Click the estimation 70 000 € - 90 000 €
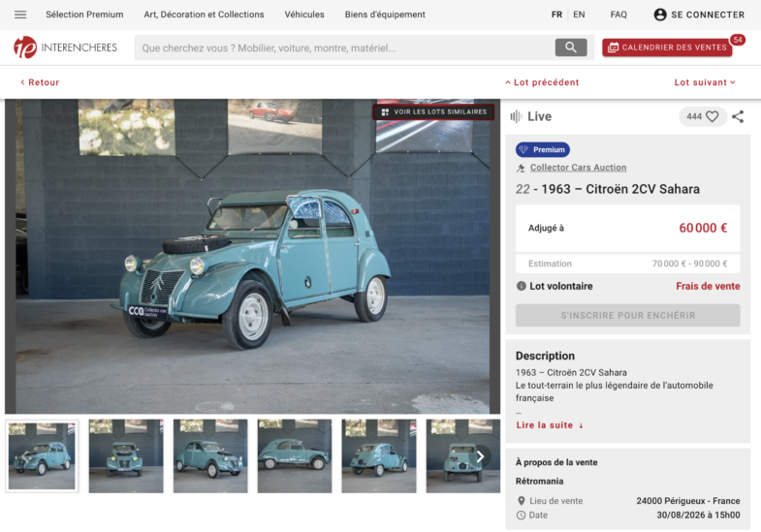Image resolution: width=761 pixels, height=532 pixels. click(x=689, y=264)
